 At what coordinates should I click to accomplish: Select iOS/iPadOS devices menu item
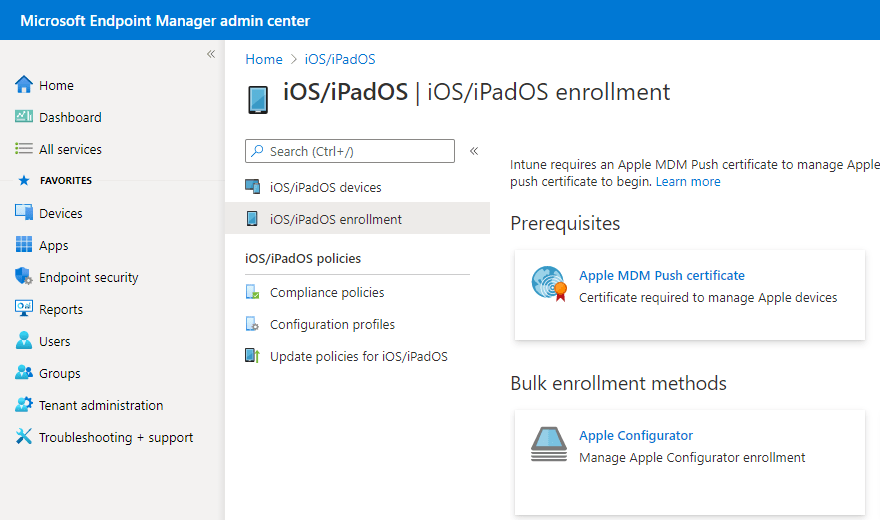pyautogui.click(x=325, y=187)
